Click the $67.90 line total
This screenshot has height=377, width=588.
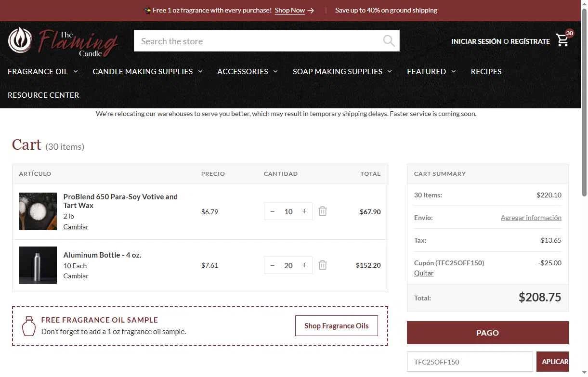pos(370,211)
